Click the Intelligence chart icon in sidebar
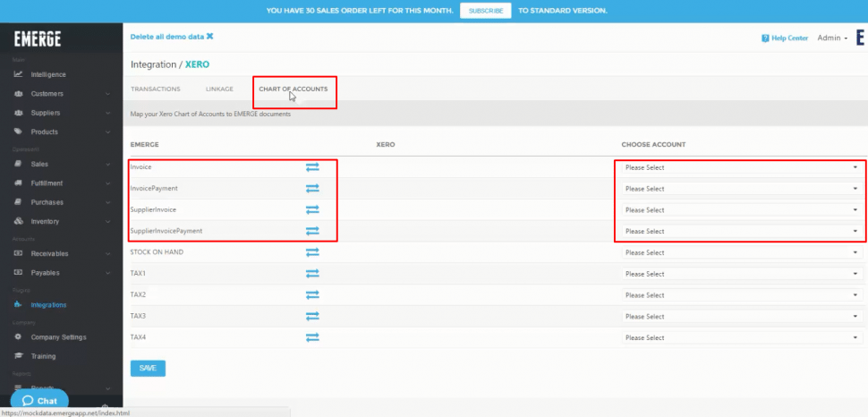This screenshot has width=868, height=417. [x=18, y=74]
